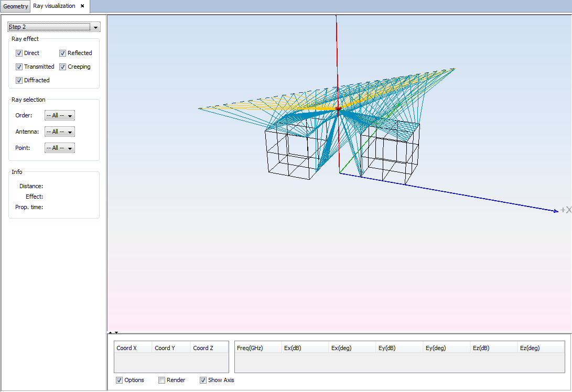The image size is (572, 392).
Task: Click the splitter collapse-down arrow above the Coord table
Action: [x=116, y=332]
